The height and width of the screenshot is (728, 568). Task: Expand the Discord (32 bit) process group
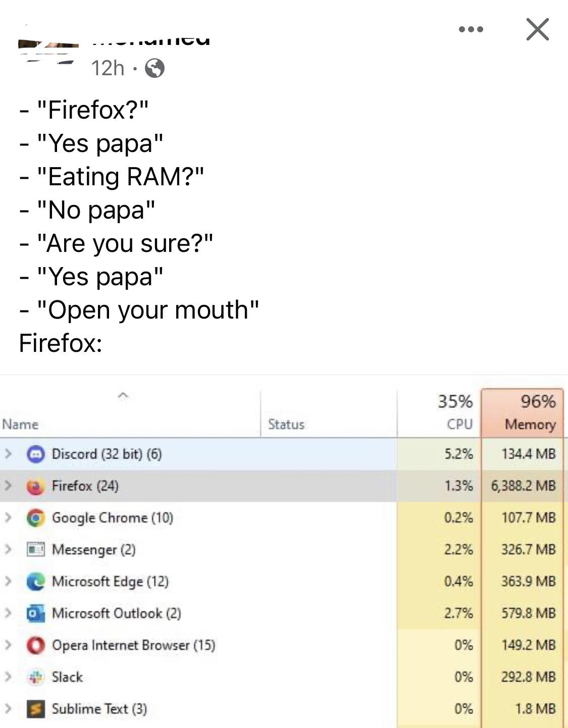tap(8, 454)
